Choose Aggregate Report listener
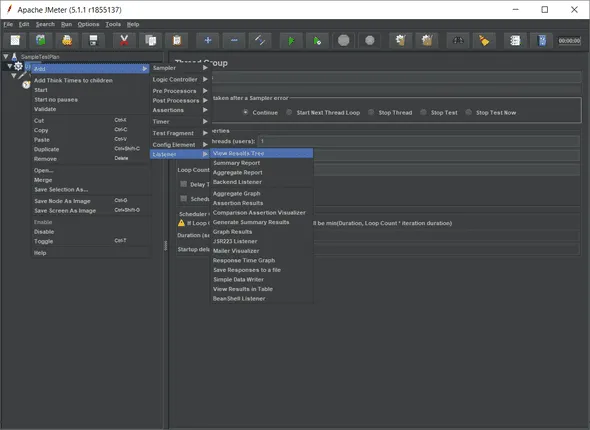The image size is (590, 430). coord(262,172)
